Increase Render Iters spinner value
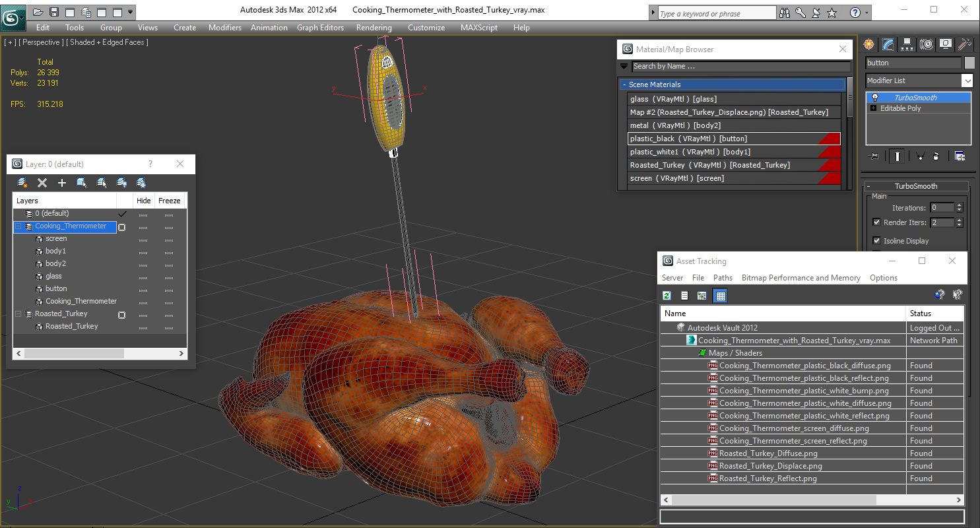 959,220
